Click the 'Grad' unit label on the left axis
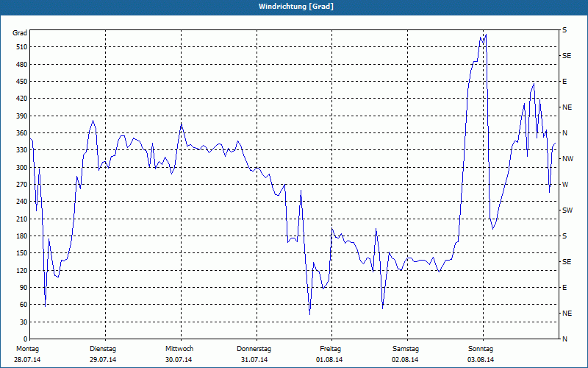The height and width of the screenshot is (368, 588). tap(20, 33)
